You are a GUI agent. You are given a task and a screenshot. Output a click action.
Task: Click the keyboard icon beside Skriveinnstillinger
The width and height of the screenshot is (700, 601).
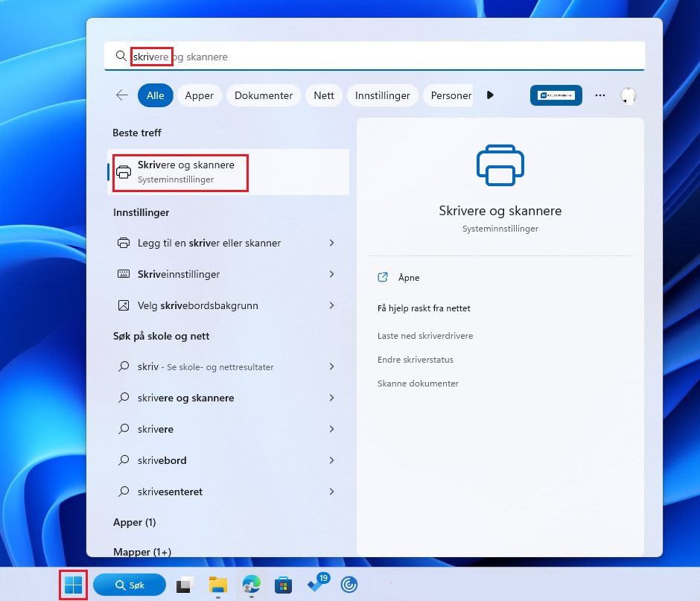click(x=124, y=274)
